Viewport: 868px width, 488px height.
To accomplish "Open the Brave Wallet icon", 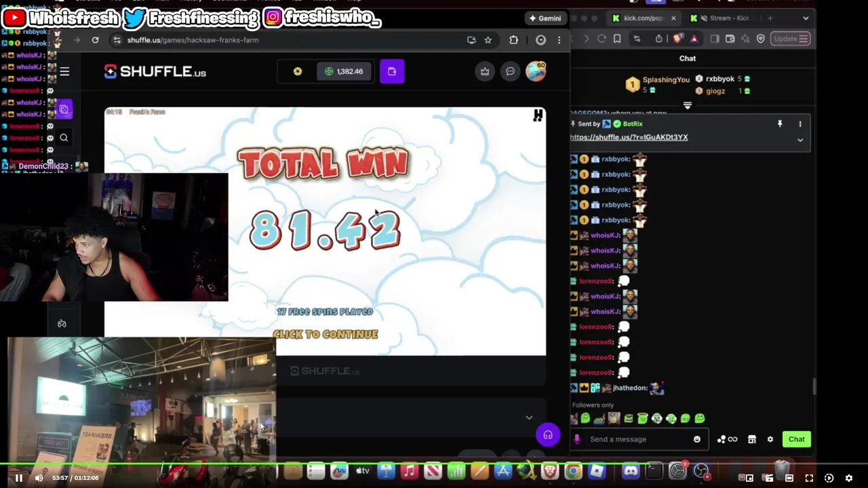I will point(730,39).
